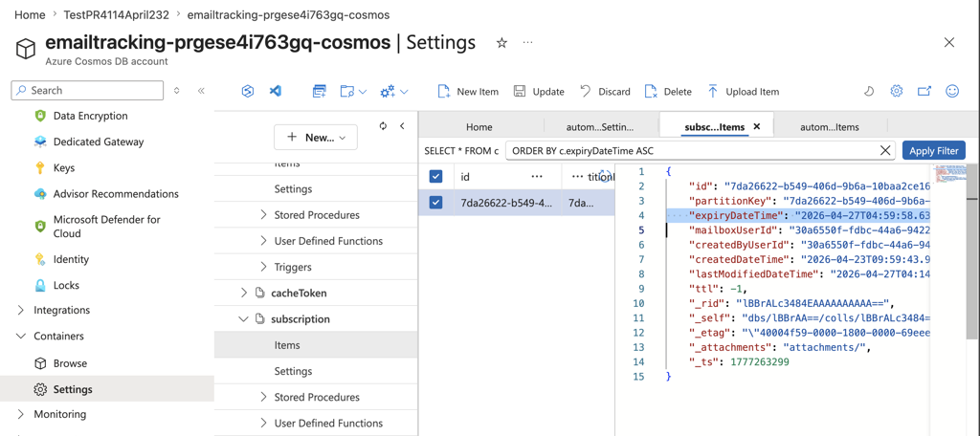Screen dimensions: 980x436
Task: Collapse the left menu with double chevron
Action: tap(201, 91)
